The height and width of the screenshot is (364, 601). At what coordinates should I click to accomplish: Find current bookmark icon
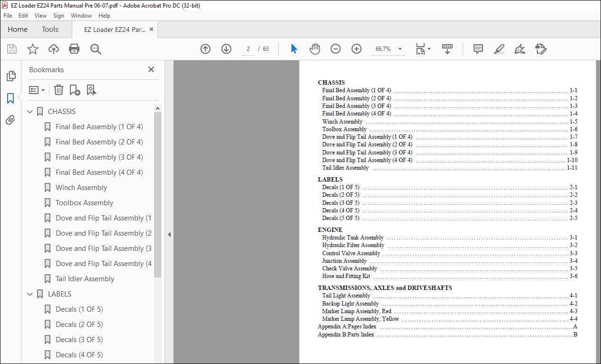coord(92,90)
